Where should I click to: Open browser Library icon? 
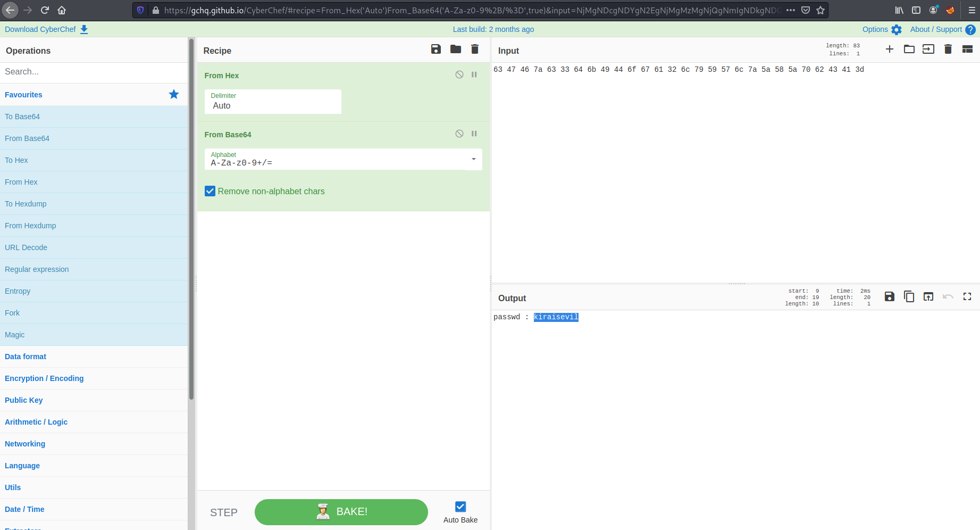(899, 10)
